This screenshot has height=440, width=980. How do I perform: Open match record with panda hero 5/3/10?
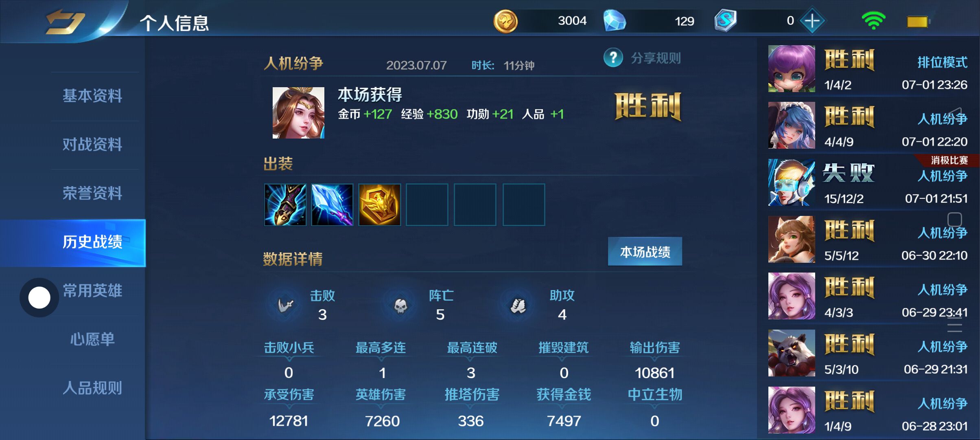[x=868, y=353]
